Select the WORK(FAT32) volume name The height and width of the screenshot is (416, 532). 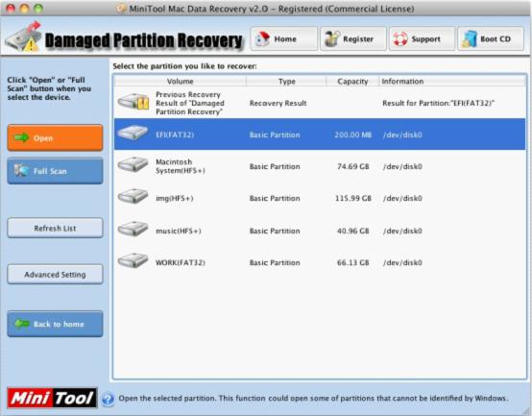(x=181, y=262)
